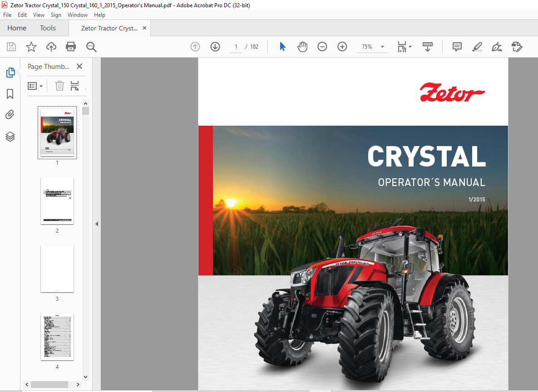Click the Stamp tool icon
The width and height of the screenshot is (538, 392).
coord(517,47)
